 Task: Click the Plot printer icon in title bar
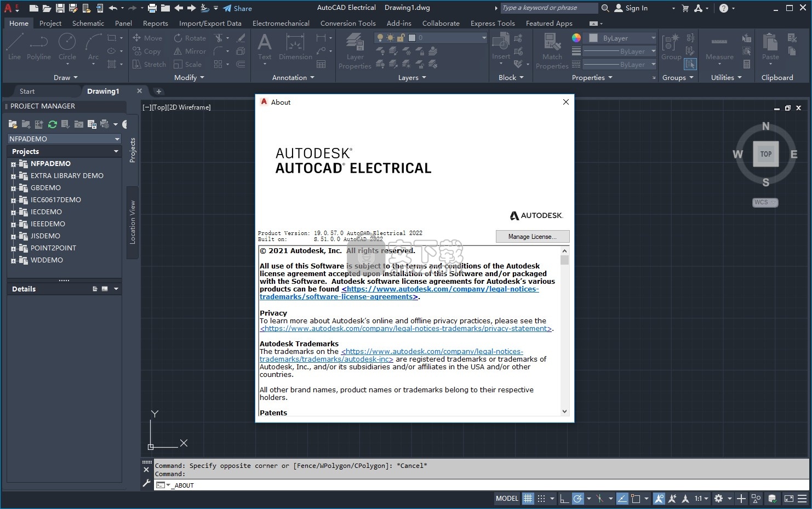(x=152, y=8)
